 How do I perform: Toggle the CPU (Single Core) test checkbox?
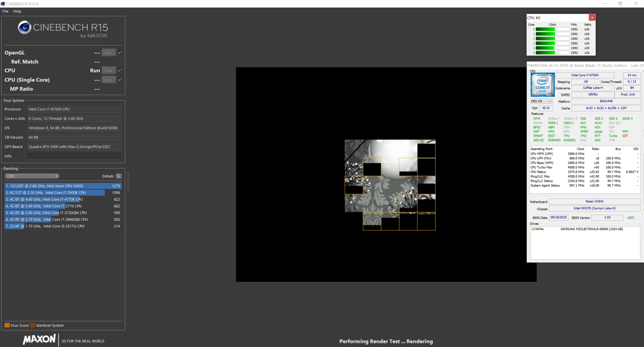[x=120, y=79]
